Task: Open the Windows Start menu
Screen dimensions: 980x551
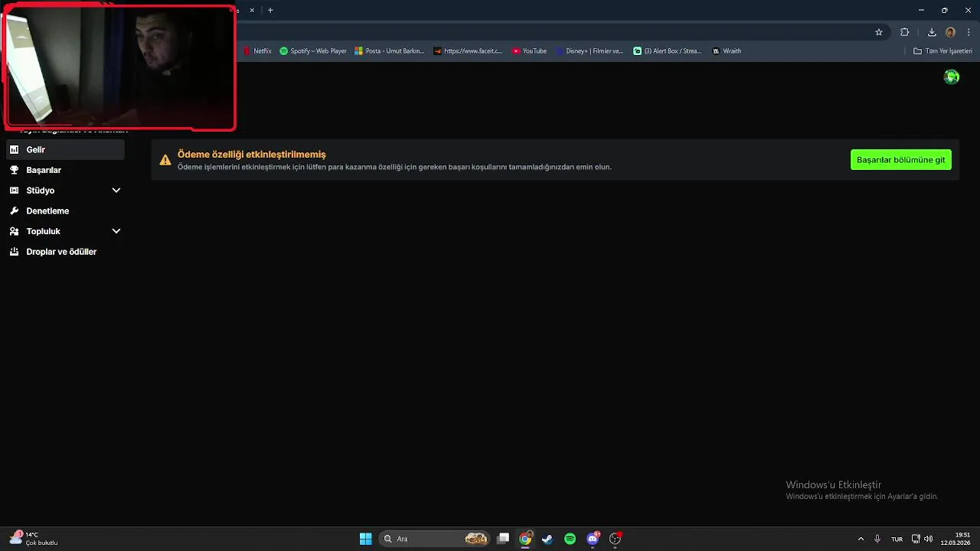Action: pyautogui.click(x=366, y=539)
